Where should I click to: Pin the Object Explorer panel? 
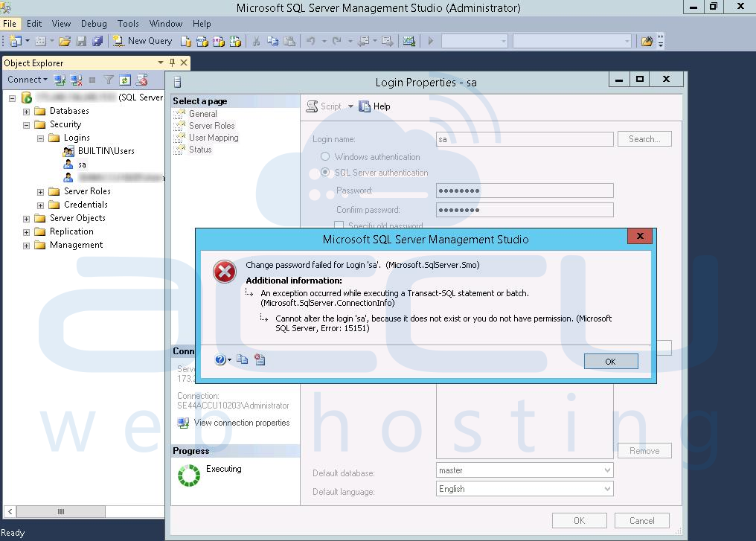(172, 63)
